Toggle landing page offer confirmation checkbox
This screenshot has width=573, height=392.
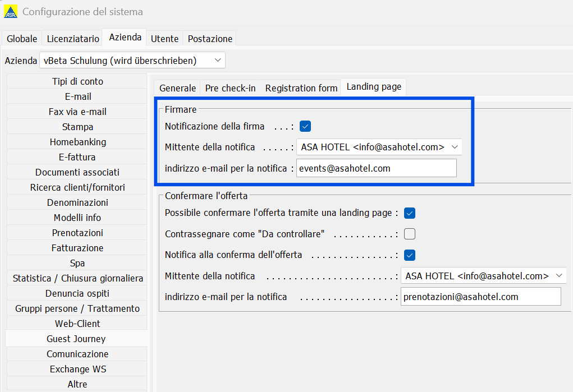click(410, 213)
